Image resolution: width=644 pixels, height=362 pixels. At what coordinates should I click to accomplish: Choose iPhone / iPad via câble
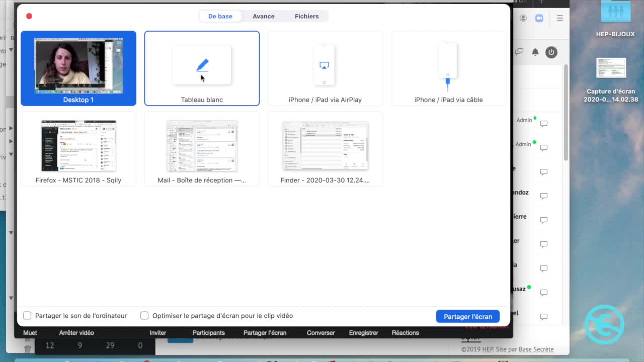pos(448,68)
